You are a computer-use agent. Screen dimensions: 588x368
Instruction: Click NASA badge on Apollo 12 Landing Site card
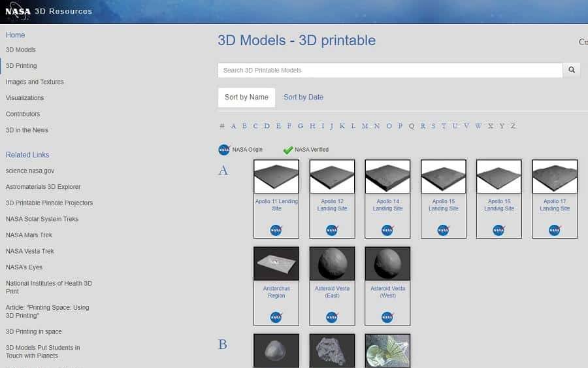point(332,230)
